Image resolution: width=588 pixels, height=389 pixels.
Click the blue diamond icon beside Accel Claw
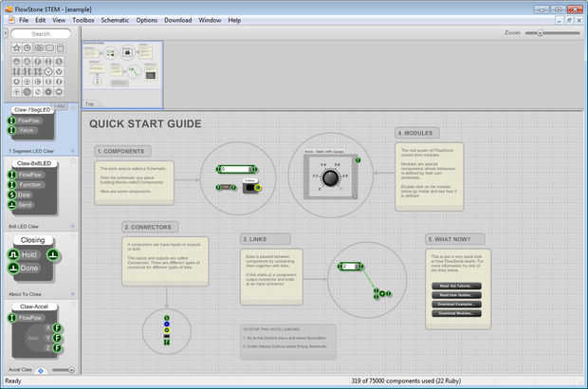coord(41,371)
